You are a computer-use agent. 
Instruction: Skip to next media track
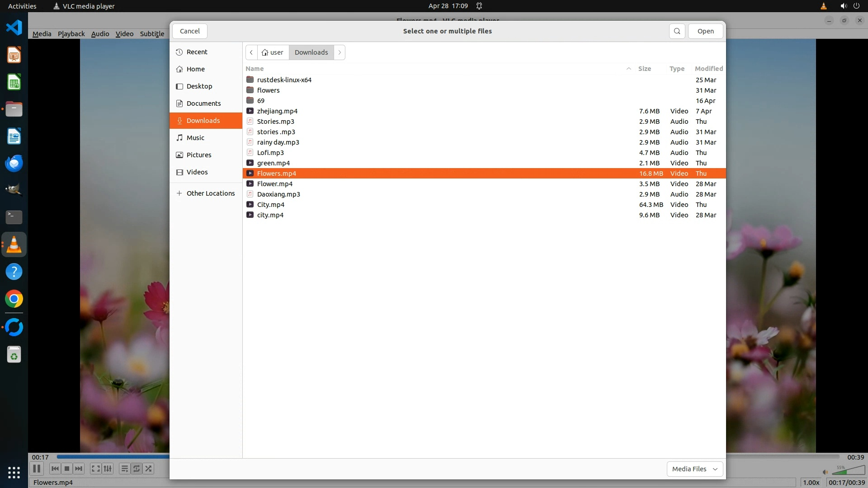pos(79,469)
